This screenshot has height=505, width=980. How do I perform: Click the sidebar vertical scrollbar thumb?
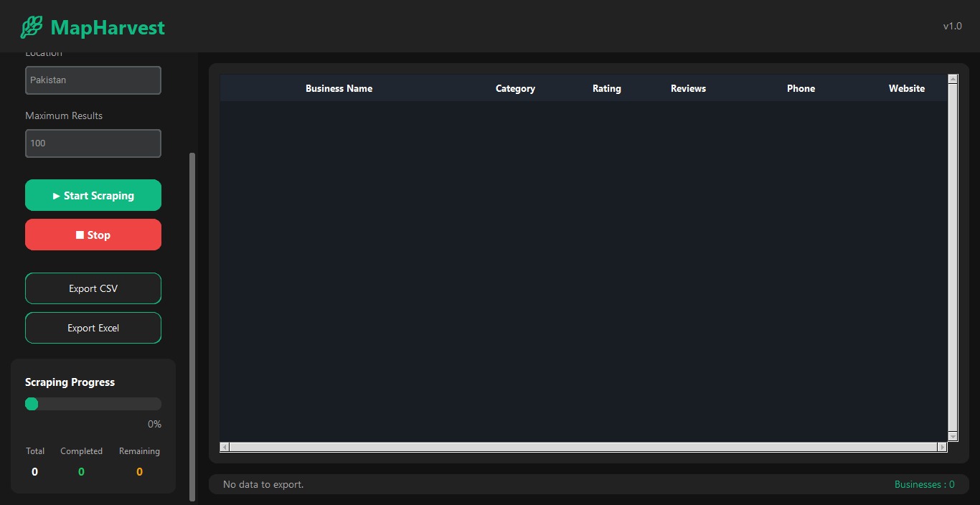(192, 326)
